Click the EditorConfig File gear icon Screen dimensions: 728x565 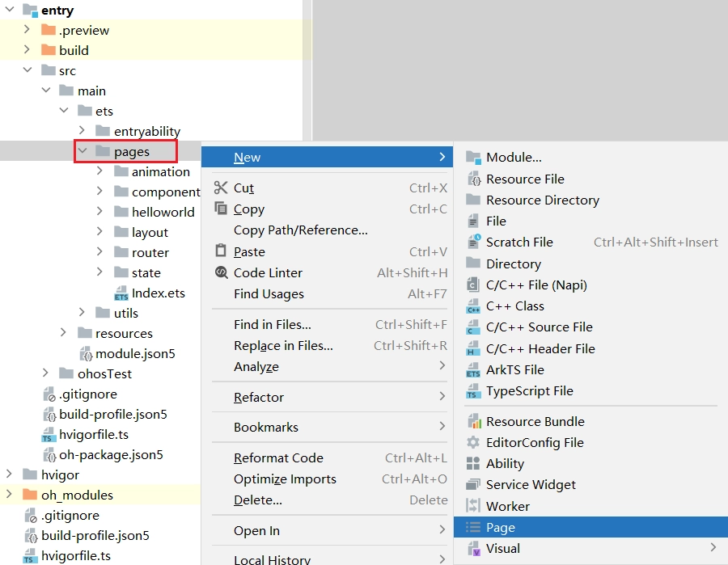click(473, 443)
